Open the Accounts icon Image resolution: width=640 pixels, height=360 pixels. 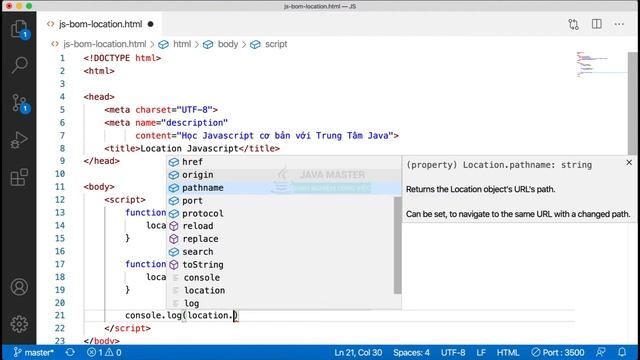[x=19, y=287]
